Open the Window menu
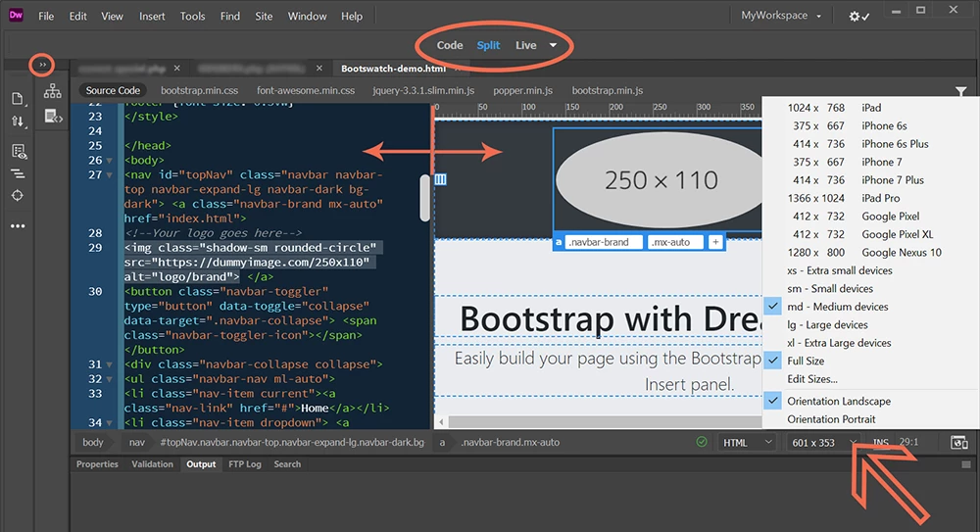980x532 pixels. coord(307,17)
